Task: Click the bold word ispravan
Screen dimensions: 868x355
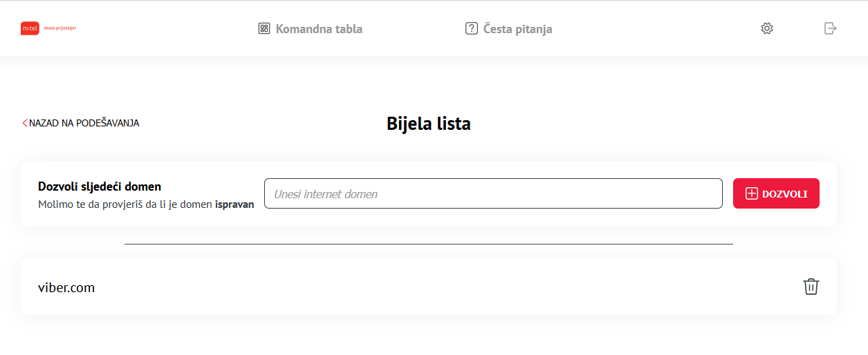Action: pos(234,204)
